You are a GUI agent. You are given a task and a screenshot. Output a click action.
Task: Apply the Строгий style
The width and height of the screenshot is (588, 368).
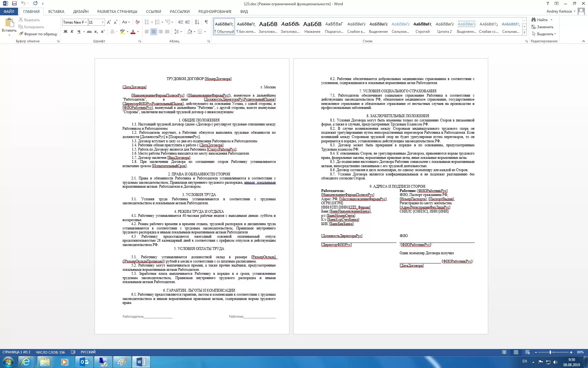click(x=423, y=27)
